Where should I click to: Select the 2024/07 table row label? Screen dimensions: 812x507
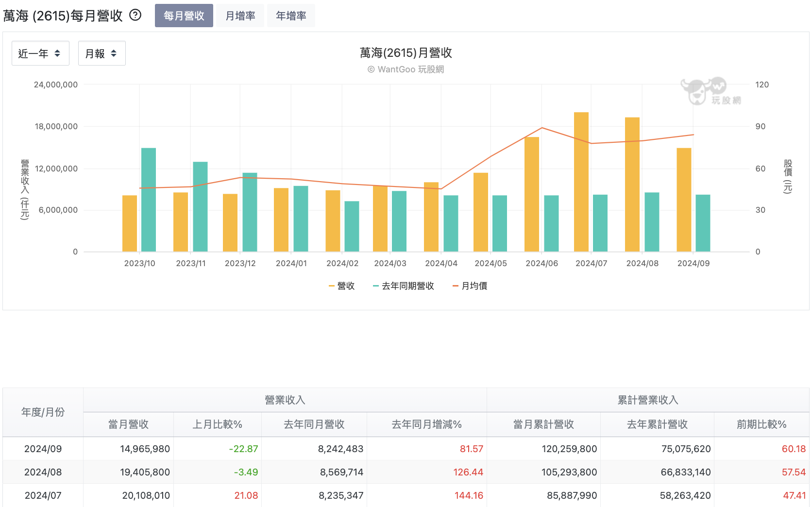43,495
